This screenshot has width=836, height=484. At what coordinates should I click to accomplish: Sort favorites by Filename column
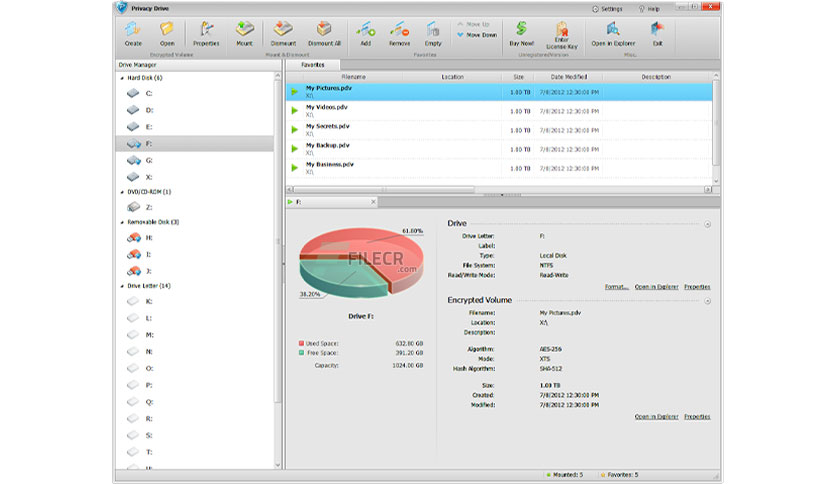coord(353,77)
